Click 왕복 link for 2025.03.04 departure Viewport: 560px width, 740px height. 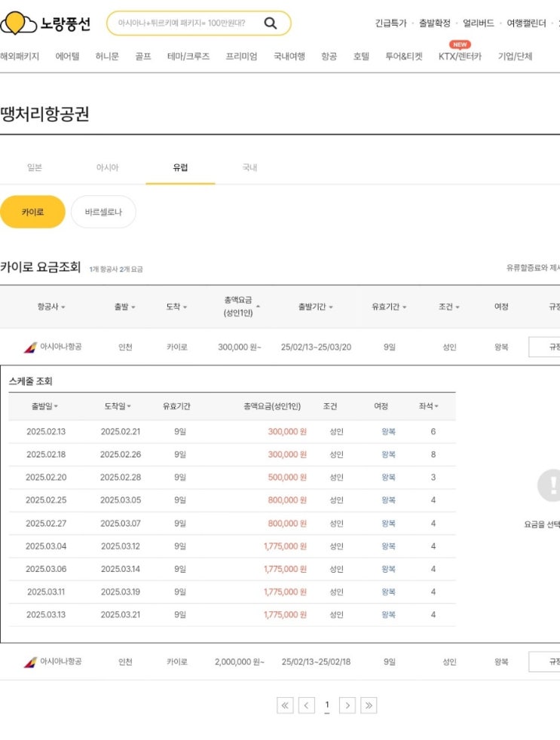pyautogui.click(x=389, y=546)
